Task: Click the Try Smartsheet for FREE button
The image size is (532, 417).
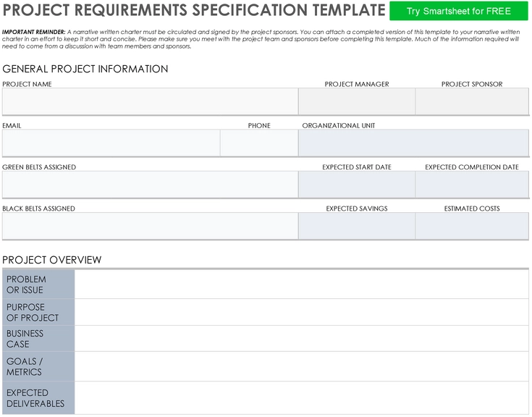Action: point(459,11)
